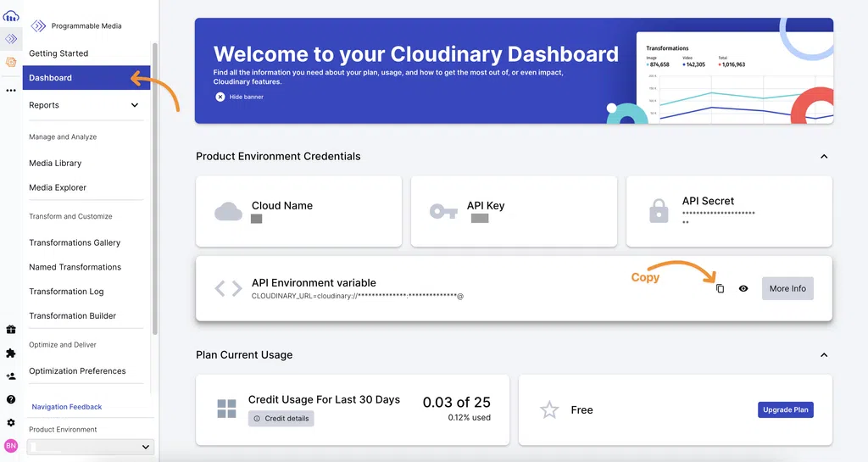Open Media Library

(55, 164)
